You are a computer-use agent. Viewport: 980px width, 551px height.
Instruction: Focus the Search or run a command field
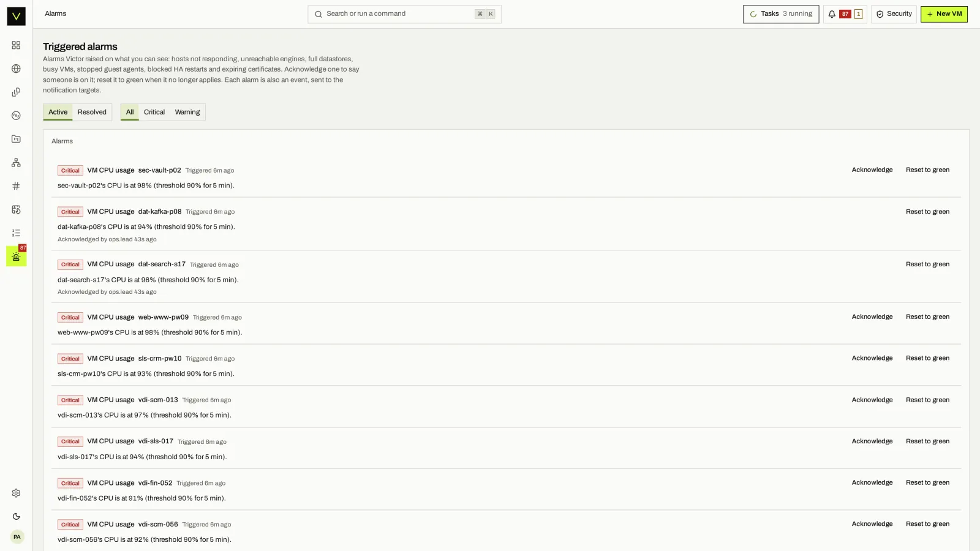404,14
